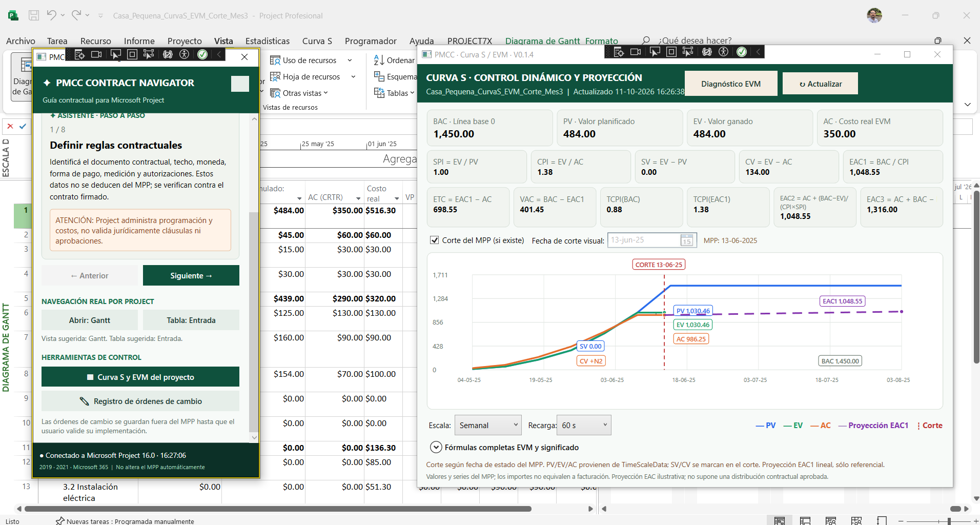
Task: Click the Diagnóstico EVM button
Action: coord(731,84)
